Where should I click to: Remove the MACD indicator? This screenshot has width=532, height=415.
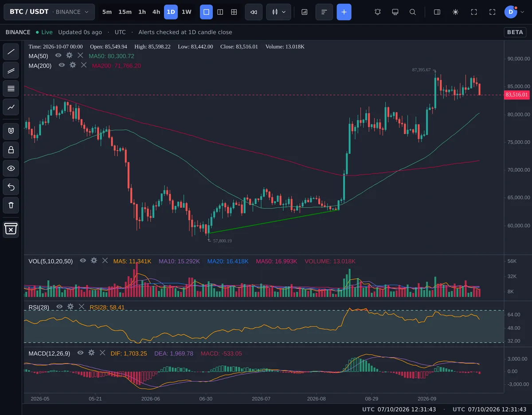pos(102,353)
